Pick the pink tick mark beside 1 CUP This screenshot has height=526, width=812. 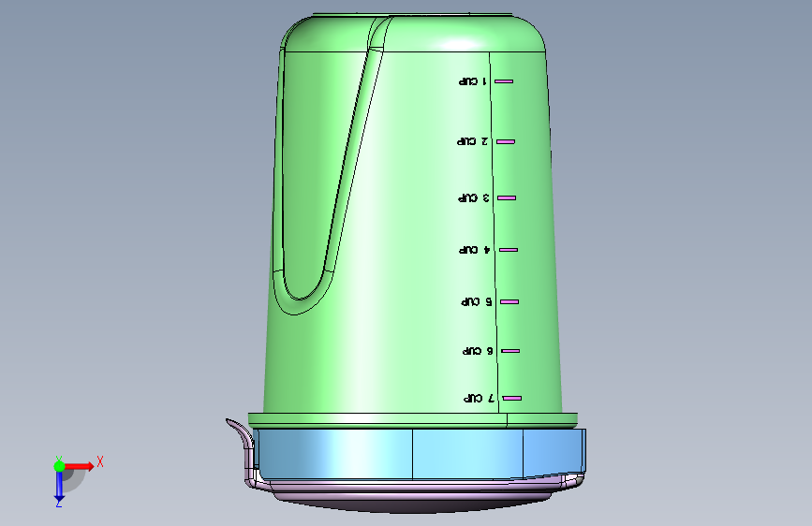click(504, 81)
